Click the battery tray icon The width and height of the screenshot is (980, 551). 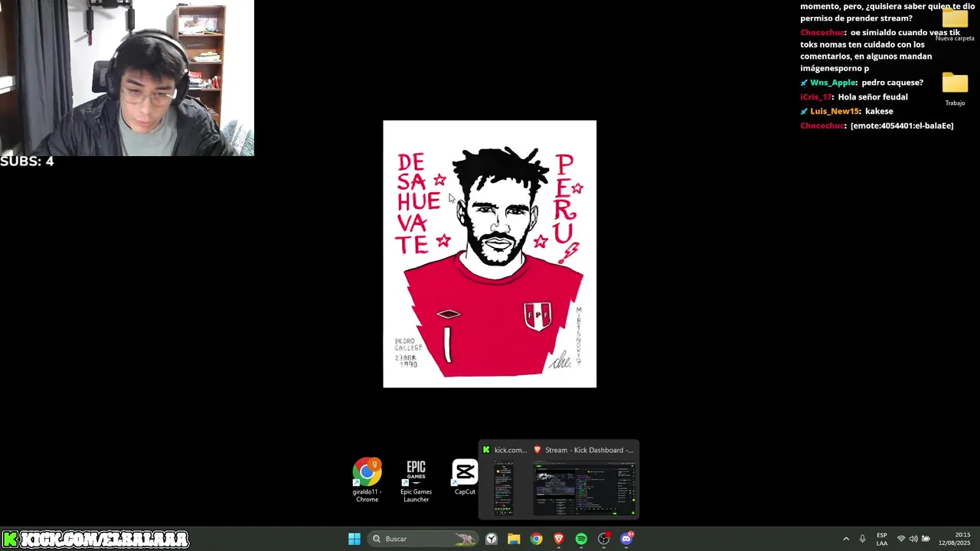pyautogui.click(x=926, y=539)
